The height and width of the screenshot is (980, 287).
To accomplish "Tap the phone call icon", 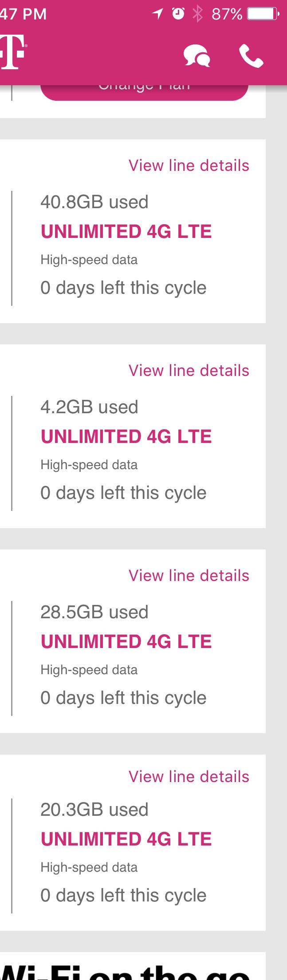I will (251, 56).
